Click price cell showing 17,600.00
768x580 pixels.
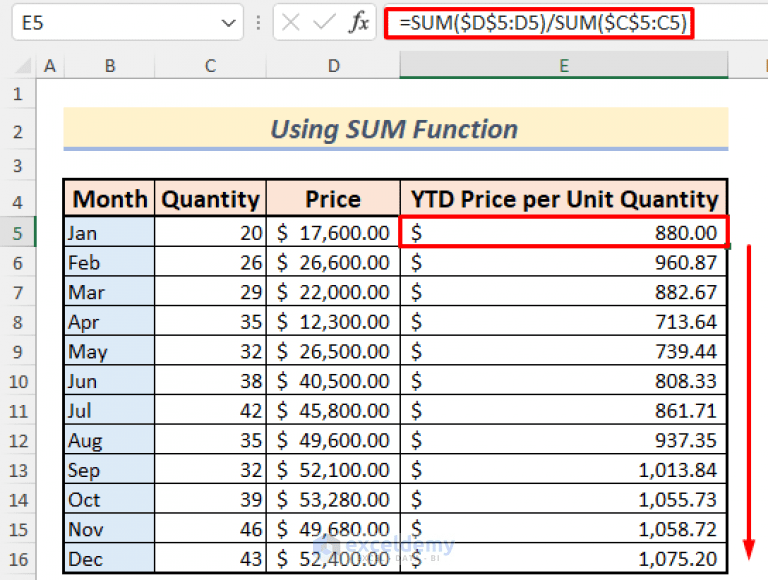point(333,233)
